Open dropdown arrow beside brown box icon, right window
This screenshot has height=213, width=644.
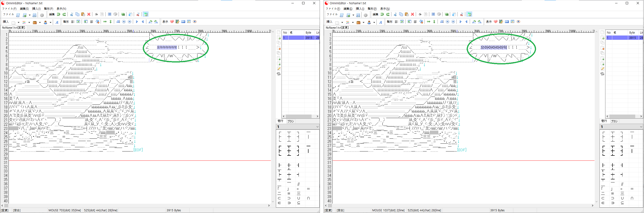pyautogui.click(x=363, y=22)
